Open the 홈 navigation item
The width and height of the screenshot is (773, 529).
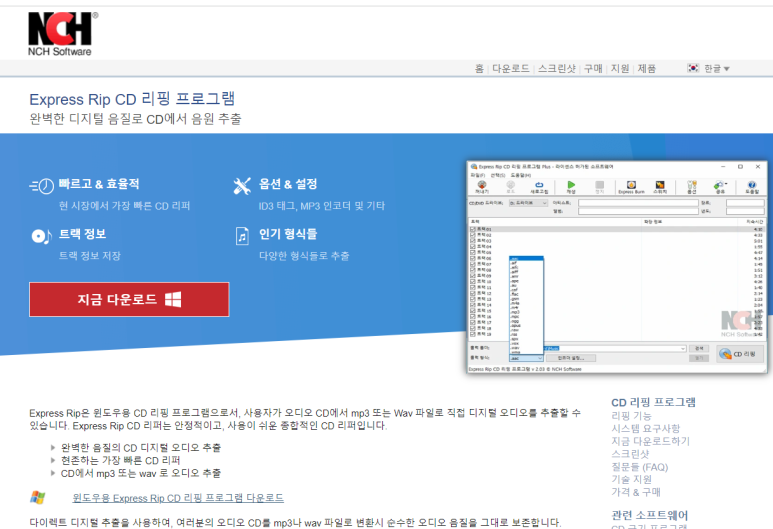pyautogui.click(x=479, y=69)
